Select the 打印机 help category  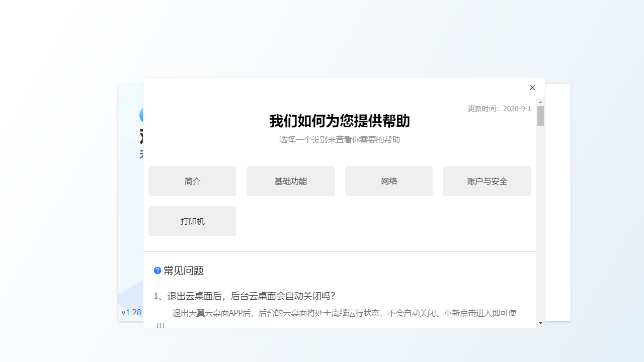click(192, 221)
